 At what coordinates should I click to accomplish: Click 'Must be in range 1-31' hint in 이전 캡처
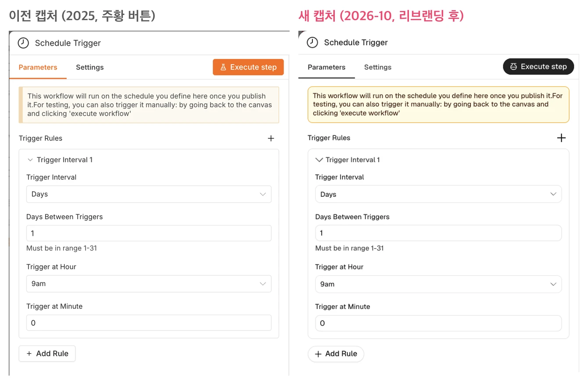point(61,248)
